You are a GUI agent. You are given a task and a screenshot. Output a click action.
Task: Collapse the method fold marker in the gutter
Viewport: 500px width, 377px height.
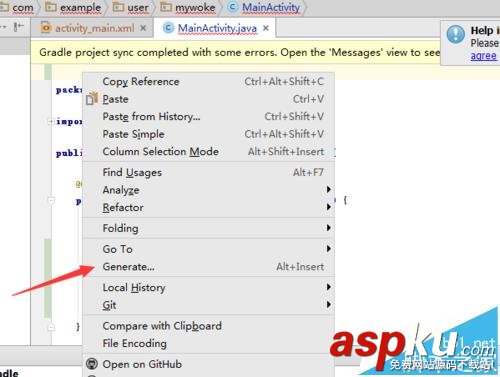point(51,200)
